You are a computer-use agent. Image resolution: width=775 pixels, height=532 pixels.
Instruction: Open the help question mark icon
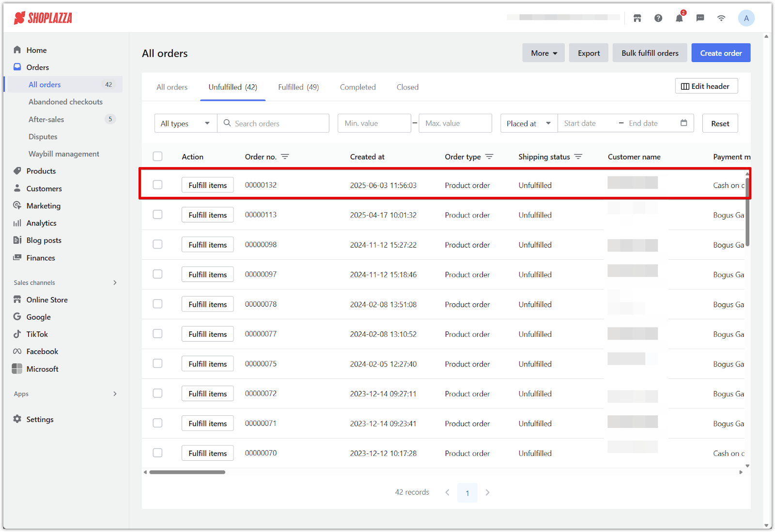point(658,18)
